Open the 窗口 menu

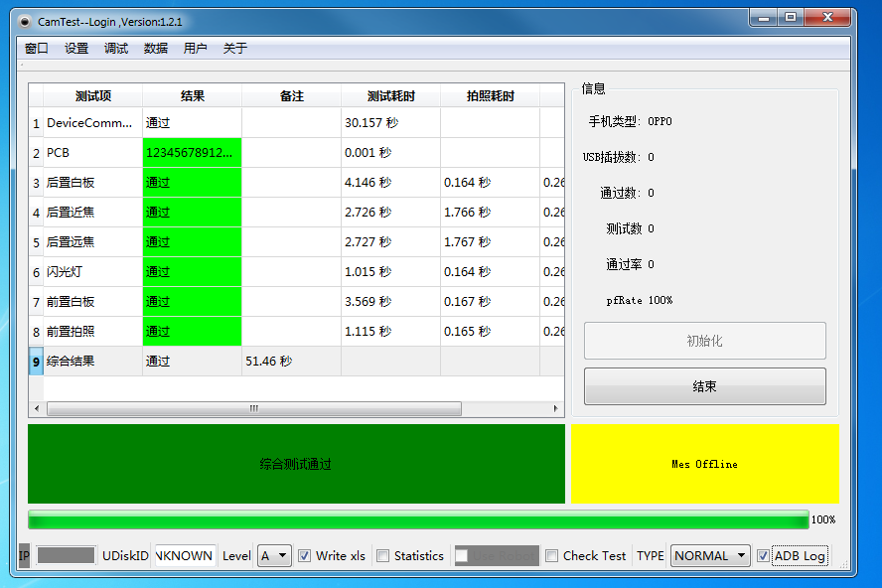[37, 48]
